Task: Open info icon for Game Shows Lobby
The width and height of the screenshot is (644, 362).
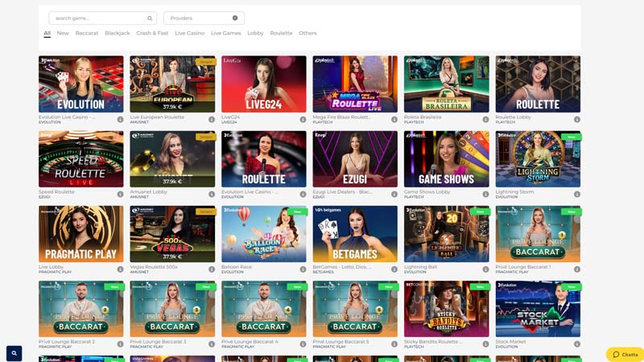Action: (x=485, y=194)
